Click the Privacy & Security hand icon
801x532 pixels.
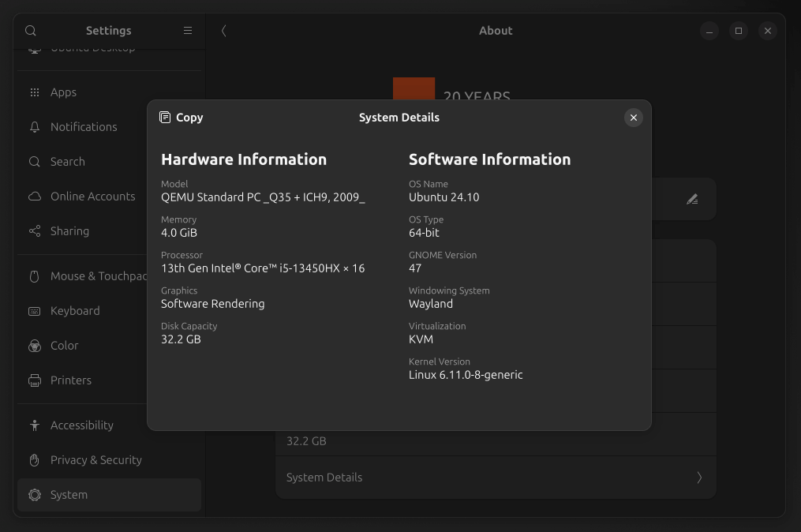tap(35, 459)
